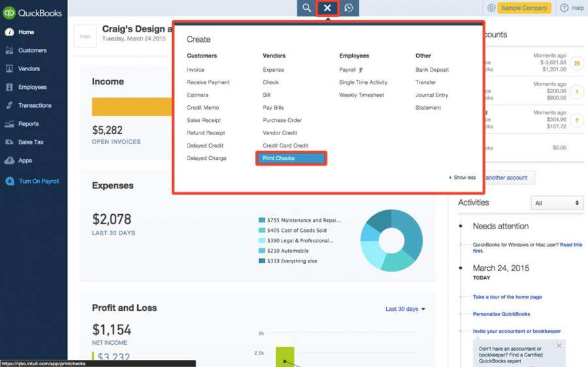
Task: Open Apps in the sidebar
Action: [x=25, y=160]
